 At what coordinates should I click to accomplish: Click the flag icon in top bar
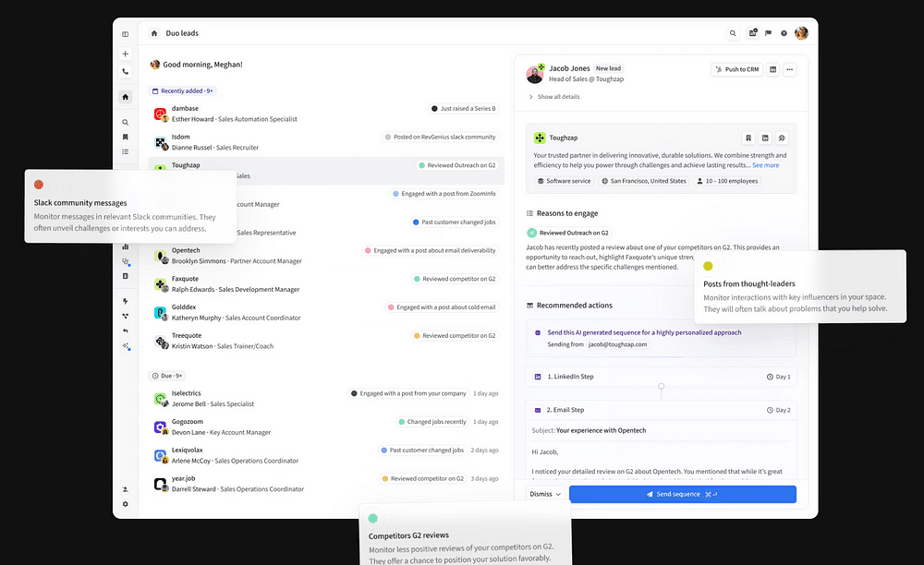tap(768, 33)
